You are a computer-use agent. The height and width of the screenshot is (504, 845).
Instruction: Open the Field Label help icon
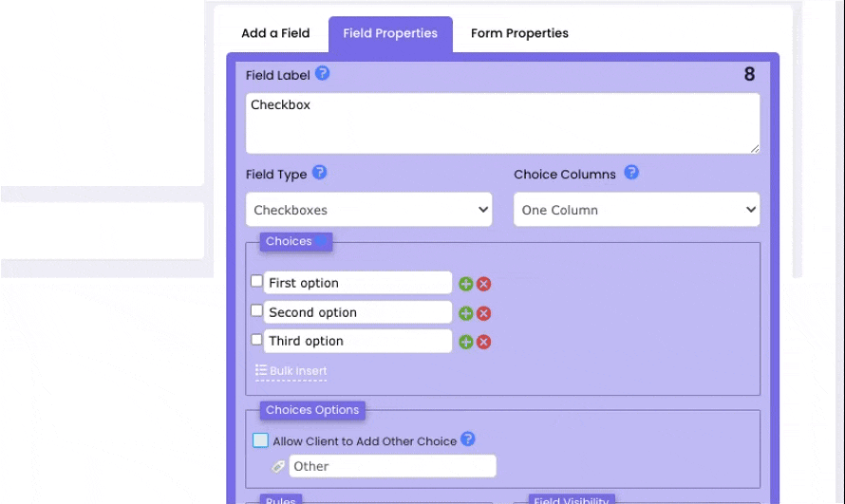pyautogui.click(x=323, y=74)
